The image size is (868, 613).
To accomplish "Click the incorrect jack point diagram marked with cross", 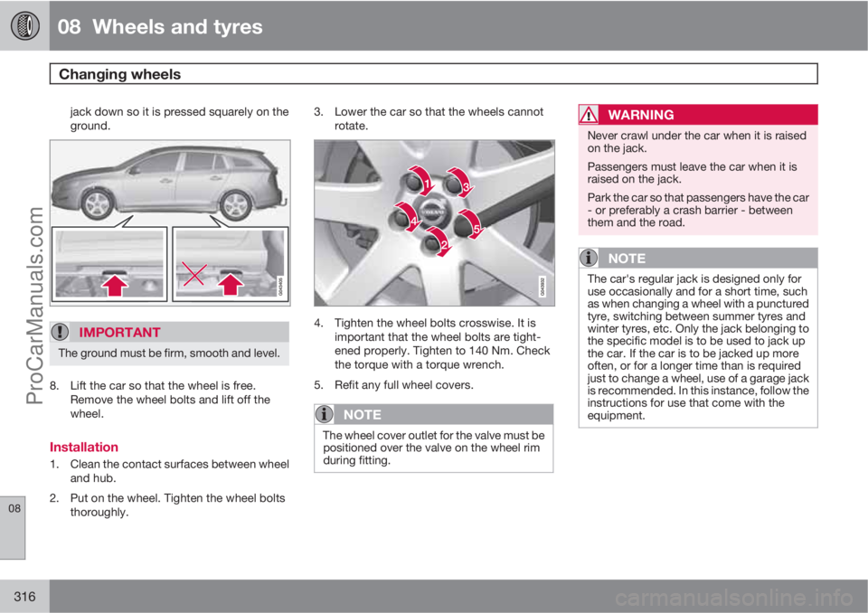I will point(231,264).
